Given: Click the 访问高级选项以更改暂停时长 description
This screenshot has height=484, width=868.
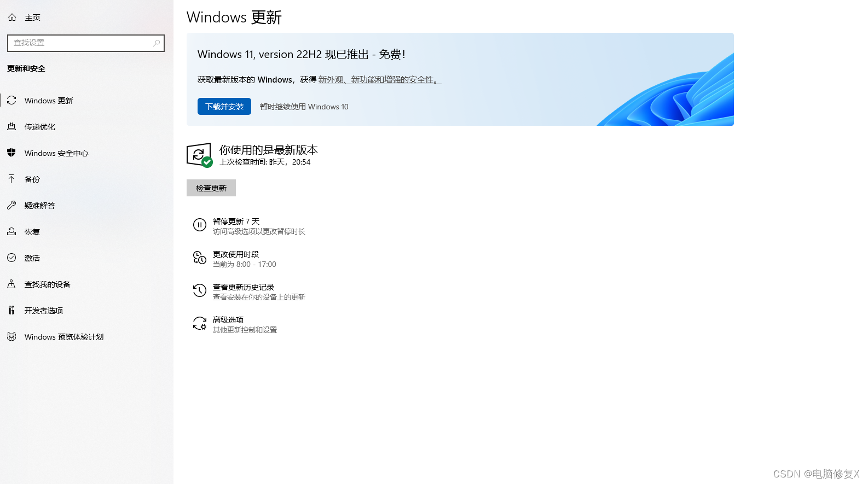Looking at the screenshot, I should tap(259, 232).
